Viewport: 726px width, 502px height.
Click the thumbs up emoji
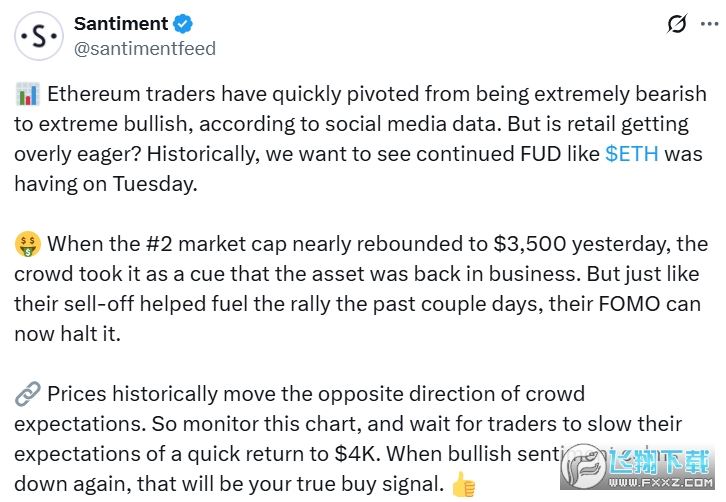point(463,487)
